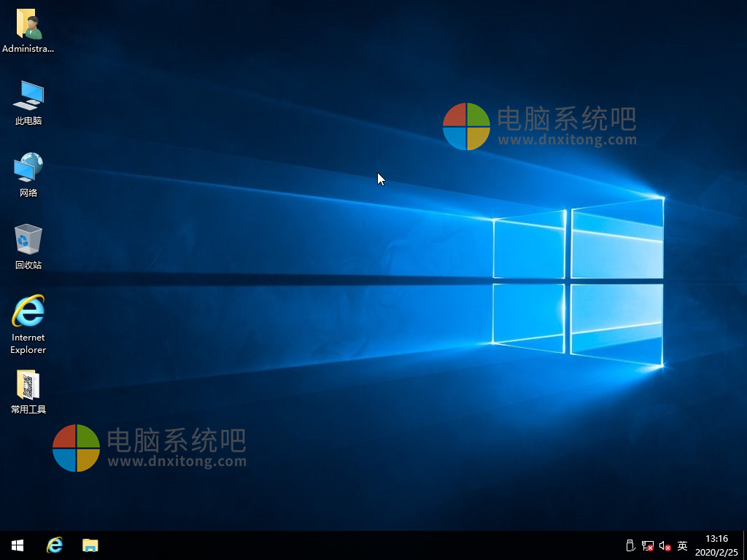The width and height of the screenshot is (747, 560).
Task: Open the Start menu
Action: 16,545
